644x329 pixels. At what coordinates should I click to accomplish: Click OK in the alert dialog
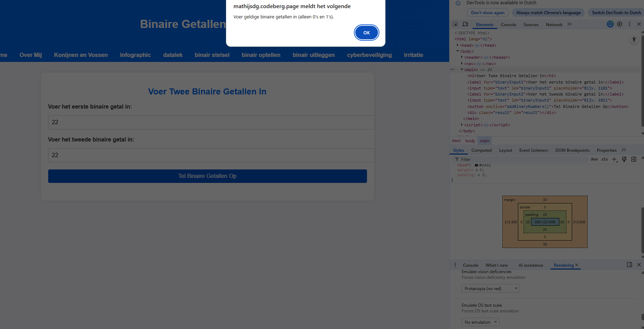[366, 33]
